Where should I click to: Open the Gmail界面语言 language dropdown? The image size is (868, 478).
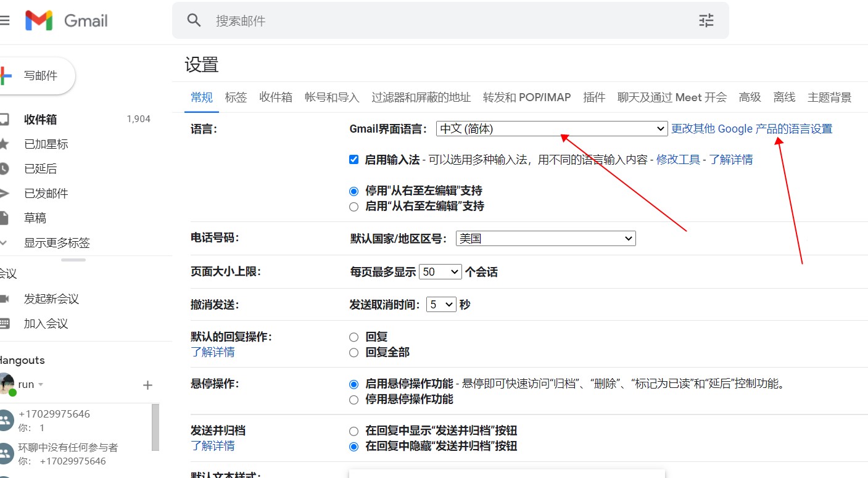(x=552, y=129)
